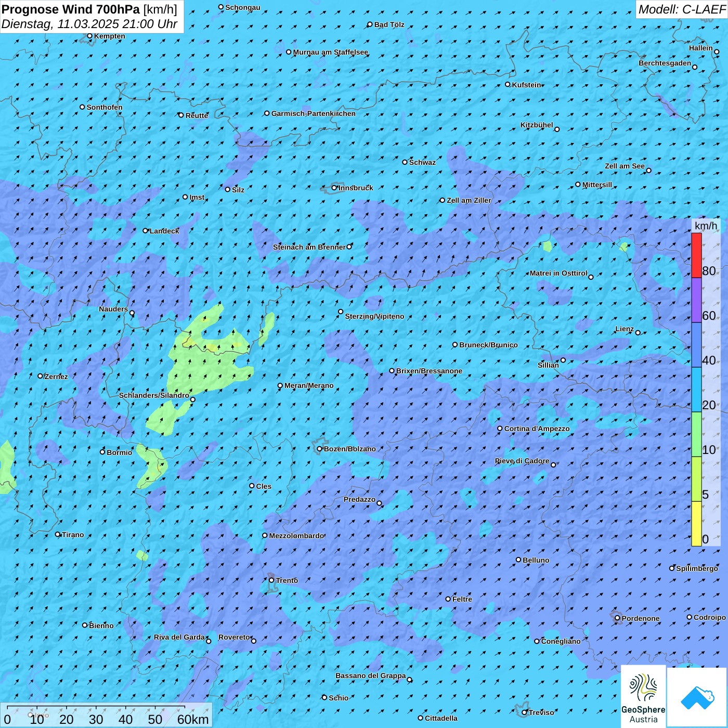728x728 pixels.
Task: Click the Trento city marker
Action: coord(271,580)
